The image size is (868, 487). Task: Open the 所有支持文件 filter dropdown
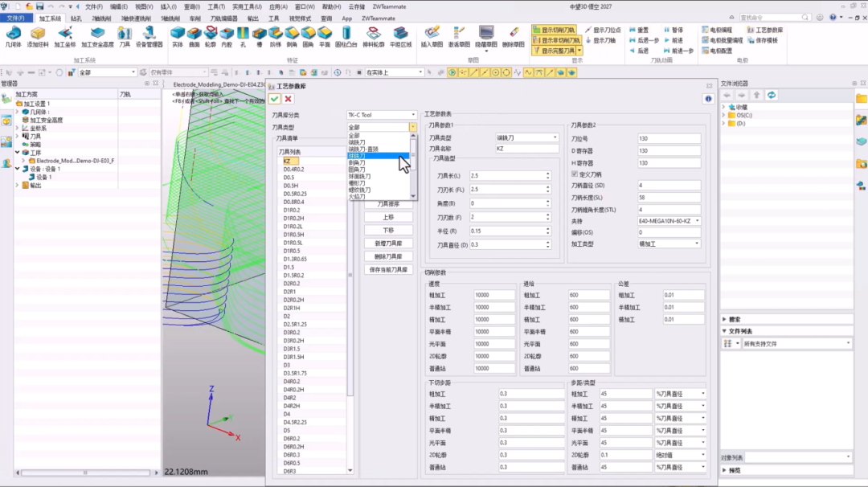796,344
